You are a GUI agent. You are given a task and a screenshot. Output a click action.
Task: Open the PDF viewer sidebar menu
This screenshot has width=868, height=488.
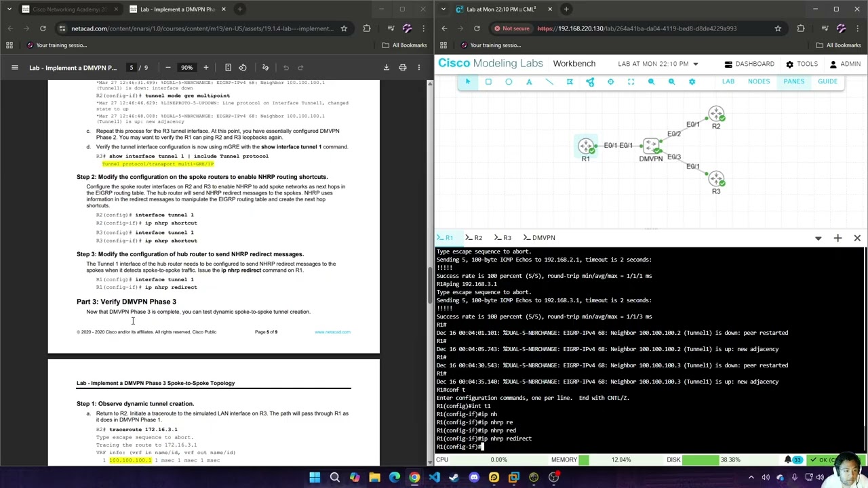[x=14, y=67]
